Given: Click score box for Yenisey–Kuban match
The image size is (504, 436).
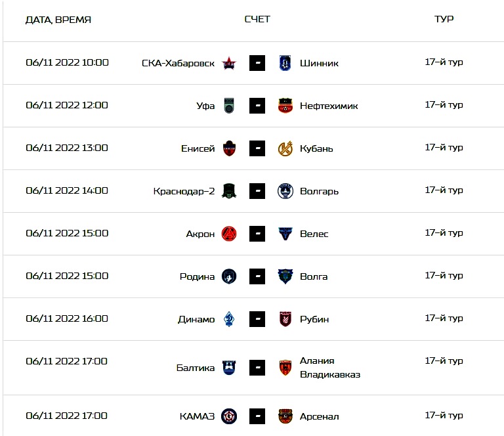Looking at the screenshot, I should coord(257,148).
